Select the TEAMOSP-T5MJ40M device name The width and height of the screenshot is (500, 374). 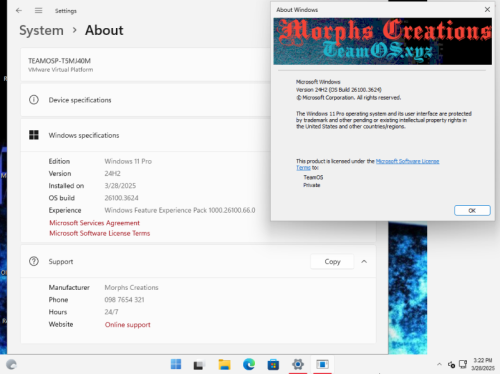pyautogui.click(x=59, y=61)
